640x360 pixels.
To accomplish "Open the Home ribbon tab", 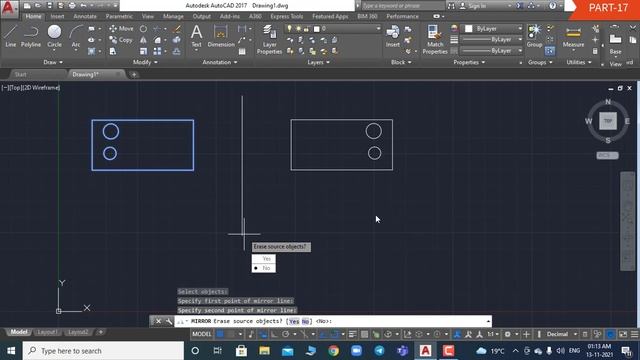I will (x=33, y=16).
